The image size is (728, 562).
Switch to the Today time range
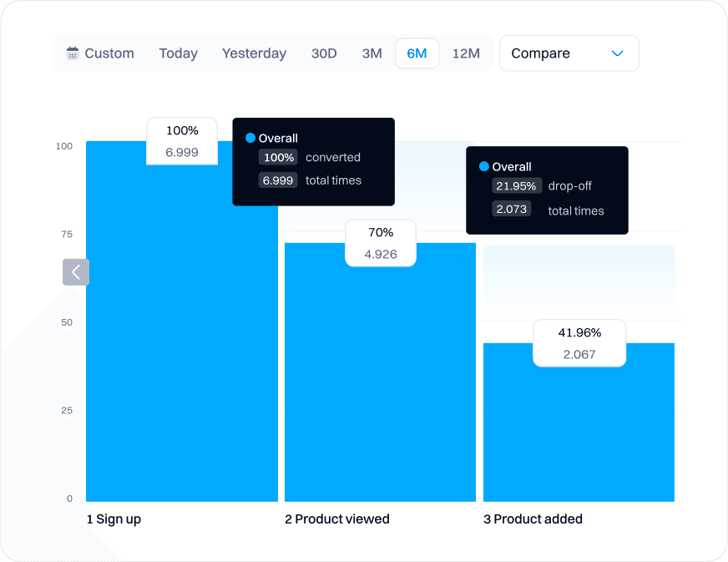178,53
